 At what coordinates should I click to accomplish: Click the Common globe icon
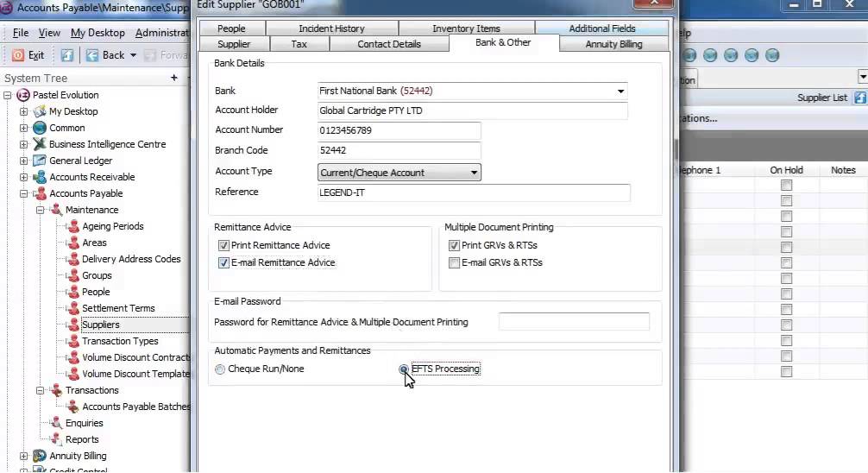point(40,128)
